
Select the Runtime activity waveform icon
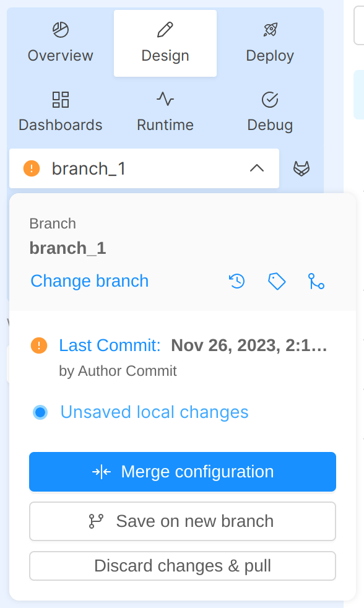pyautogui.click(x=165, y=99)
